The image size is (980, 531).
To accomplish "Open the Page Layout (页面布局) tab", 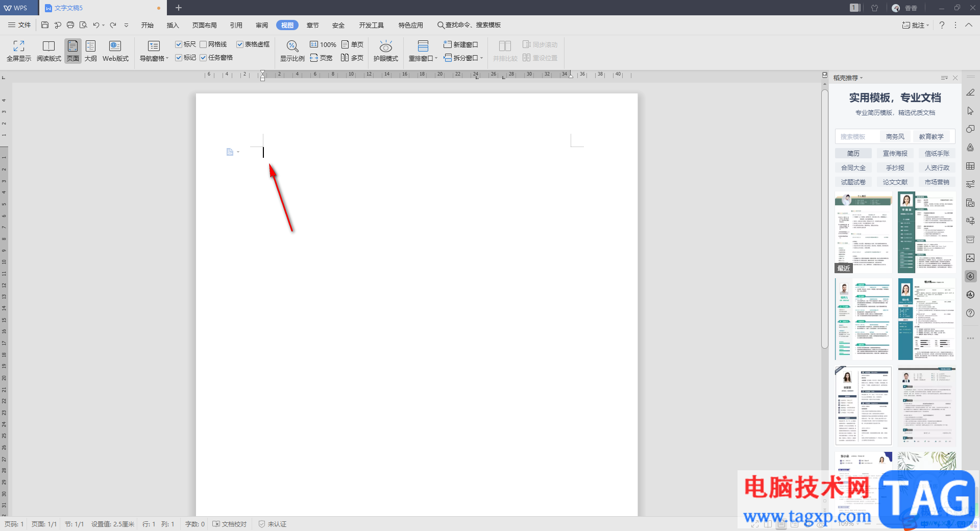I will pyautogui.click(x=205, y=25).
